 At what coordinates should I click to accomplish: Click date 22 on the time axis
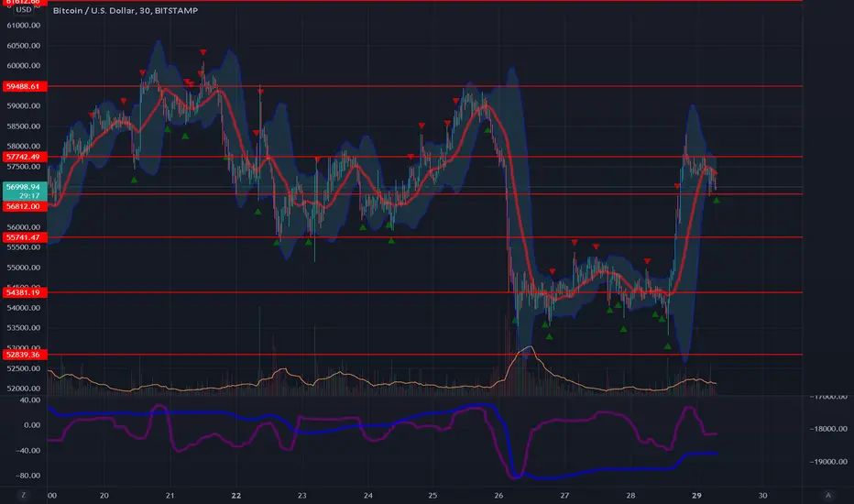tap(235, 495)
